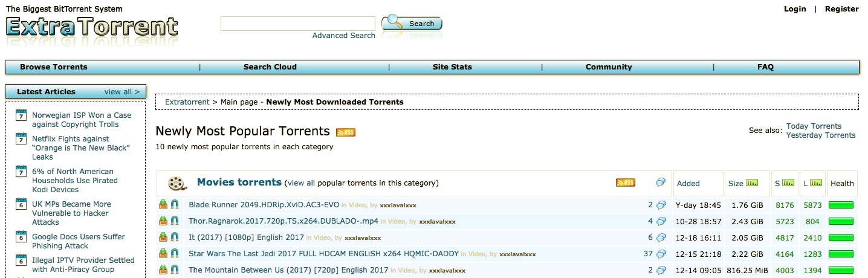Click 'view all' beside Movies torrents heading
868x278 pixels.
(301, 183)
